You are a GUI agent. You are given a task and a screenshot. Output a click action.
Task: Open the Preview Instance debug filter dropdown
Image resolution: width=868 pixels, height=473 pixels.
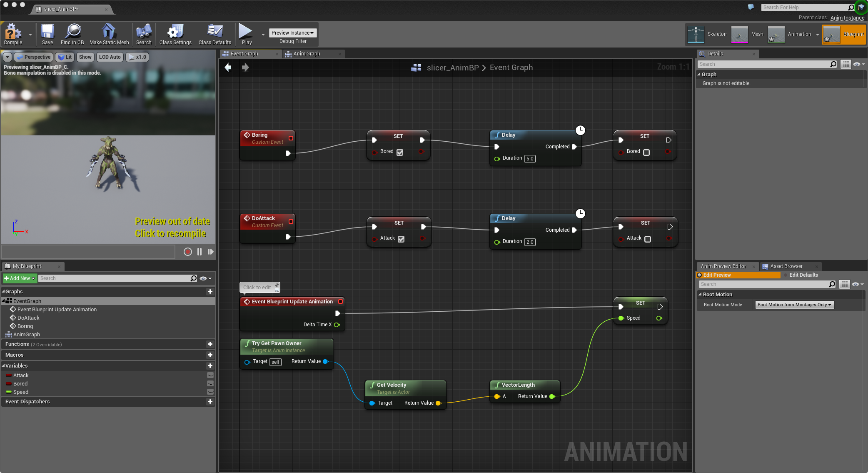point(292,33)
